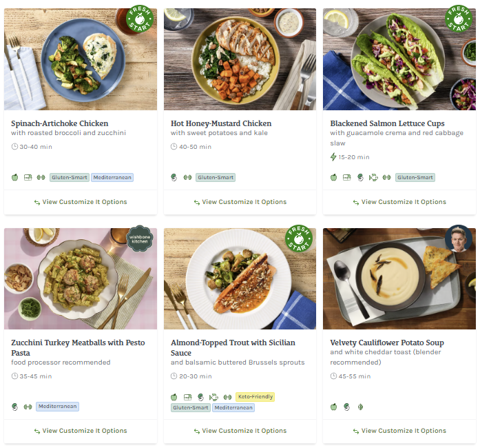Select the Mediterranean tag on Spinach-Artichoke Chicken

pos(112,177)
